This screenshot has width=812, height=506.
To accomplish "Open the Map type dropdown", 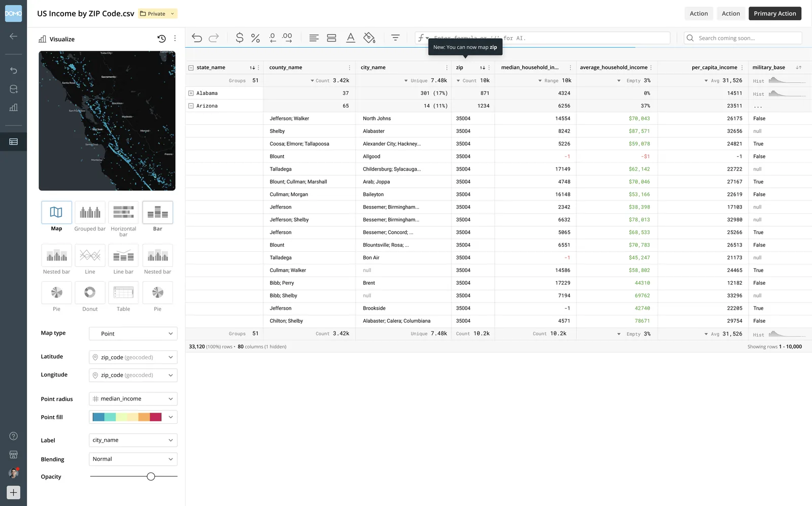I will tap(133, 333).
